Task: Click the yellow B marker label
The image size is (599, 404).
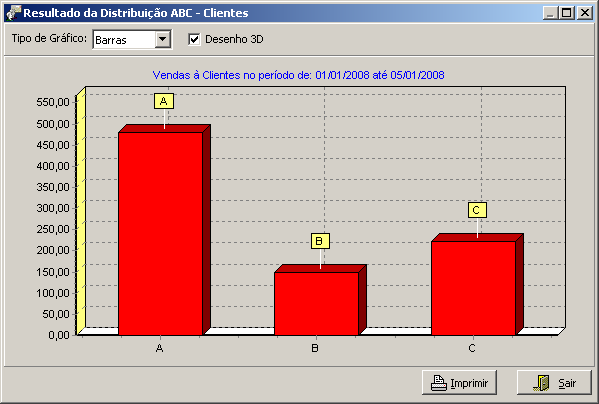Action: [320, 241]
